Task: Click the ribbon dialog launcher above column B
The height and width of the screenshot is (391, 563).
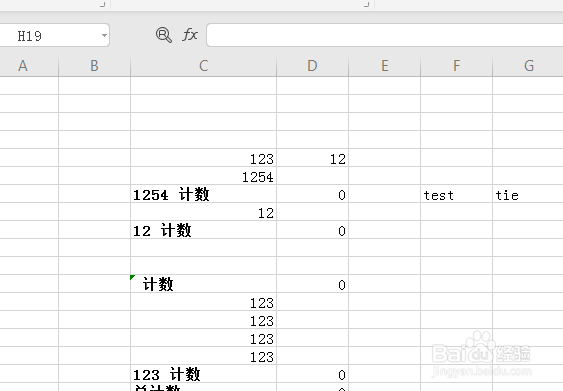Action: pos(103,4)
